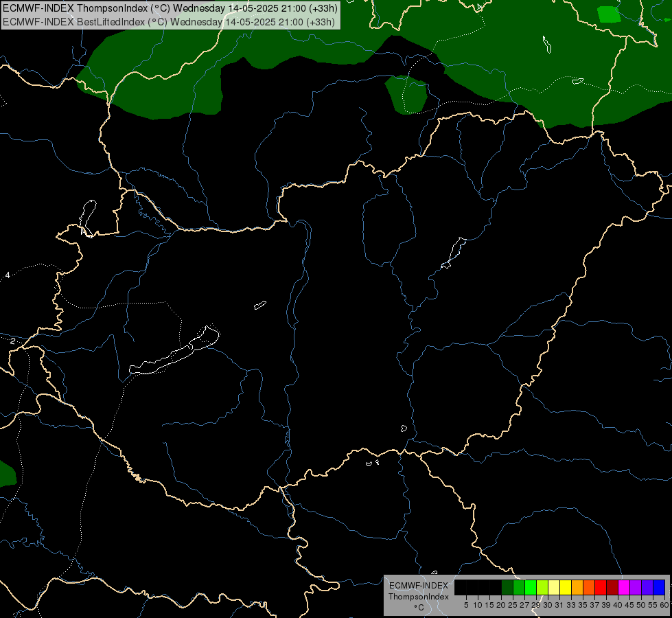
Task: Click legend tick label '55'
Action: click(x=653, y=605)
